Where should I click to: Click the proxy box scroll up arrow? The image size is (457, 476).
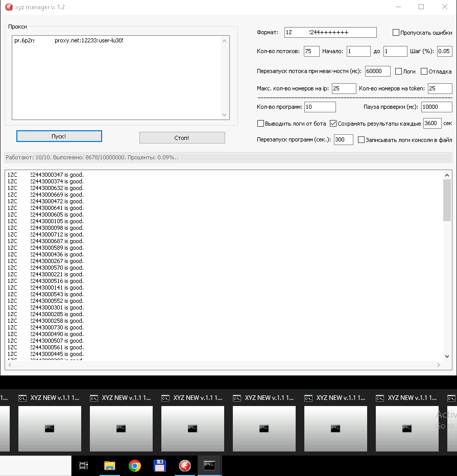pyautogui.click(x=225, y=40)
